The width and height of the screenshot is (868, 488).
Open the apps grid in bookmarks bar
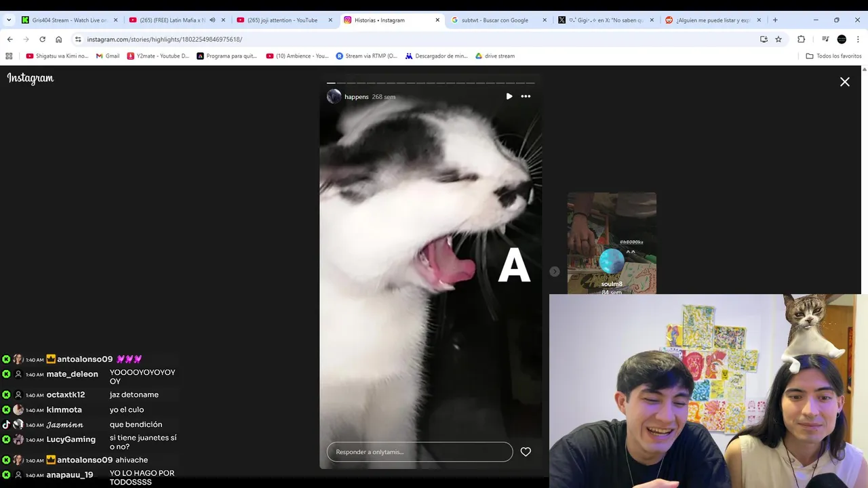(x=9, y=56)
